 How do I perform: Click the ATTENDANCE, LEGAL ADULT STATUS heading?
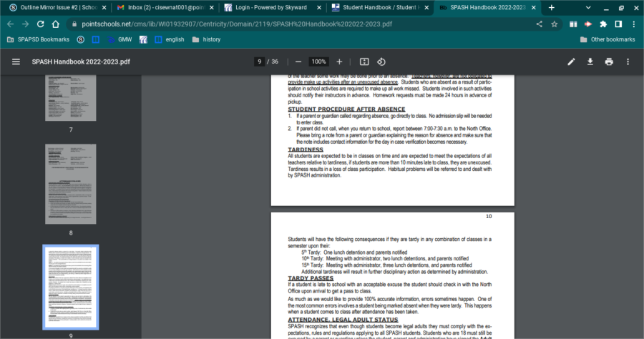tap(343, 319)
